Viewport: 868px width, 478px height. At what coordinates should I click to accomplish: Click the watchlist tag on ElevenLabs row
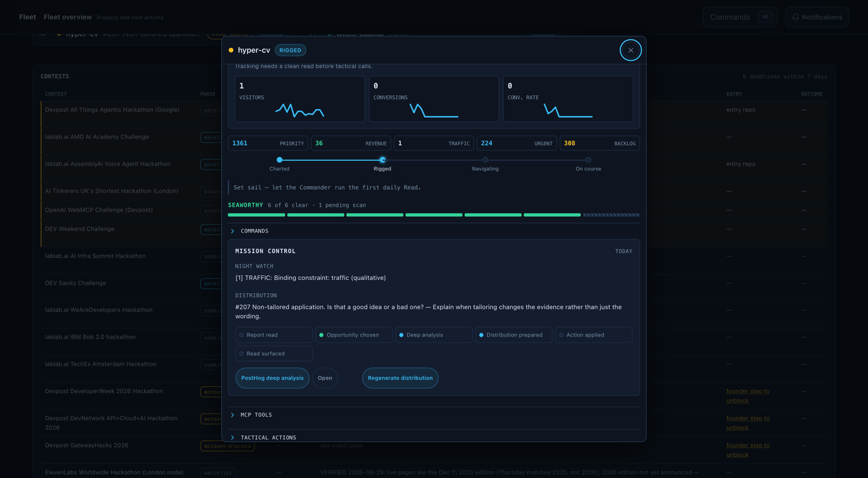pos(218,473)
